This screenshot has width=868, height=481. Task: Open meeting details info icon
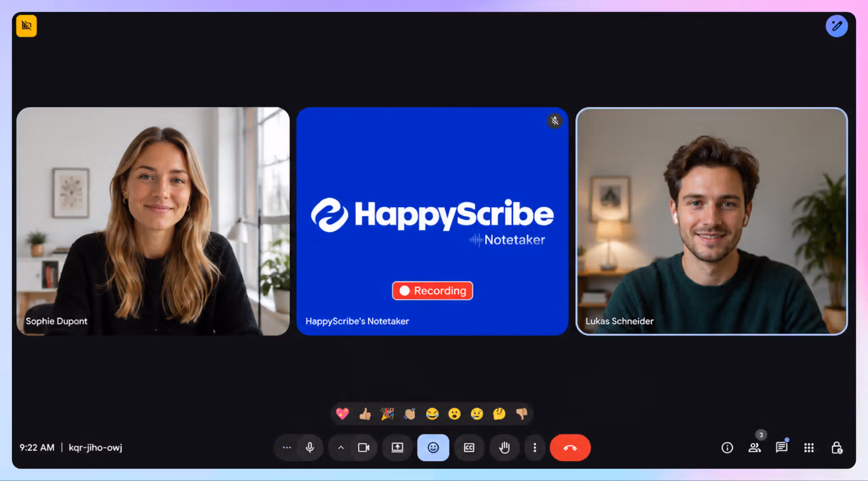pos(727,447)
